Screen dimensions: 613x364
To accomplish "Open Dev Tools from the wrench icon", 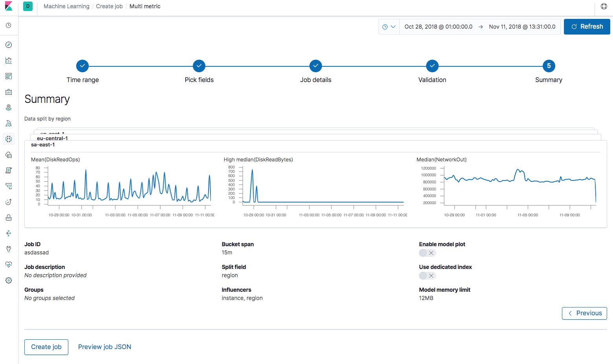I will (x=9, y=249).
